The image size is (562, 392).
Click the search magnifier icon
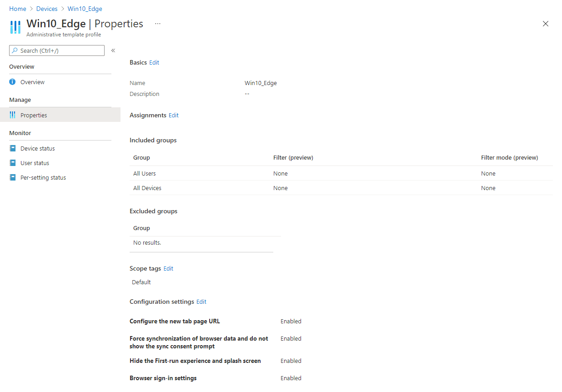coord(14,50)
